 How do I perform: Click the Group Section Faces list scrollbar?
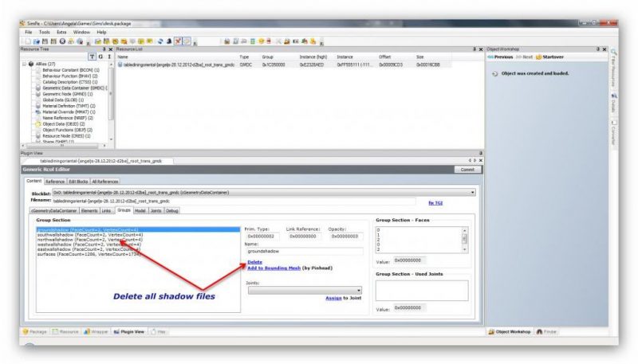point(465,239)
